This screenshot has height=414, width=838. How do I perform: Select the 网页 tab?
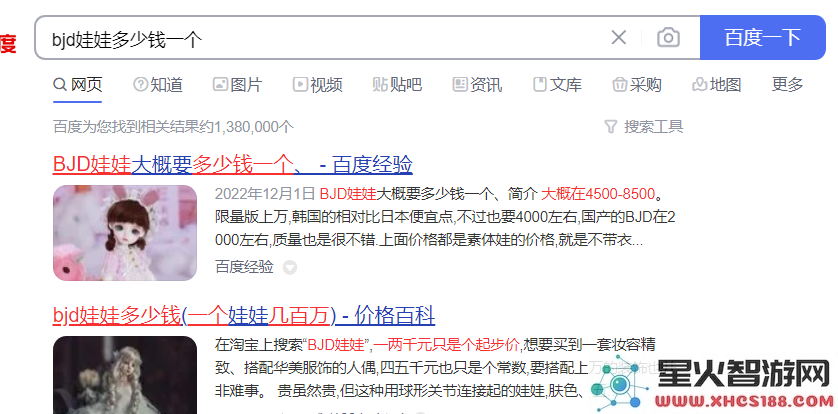click(x=78, y=84)
